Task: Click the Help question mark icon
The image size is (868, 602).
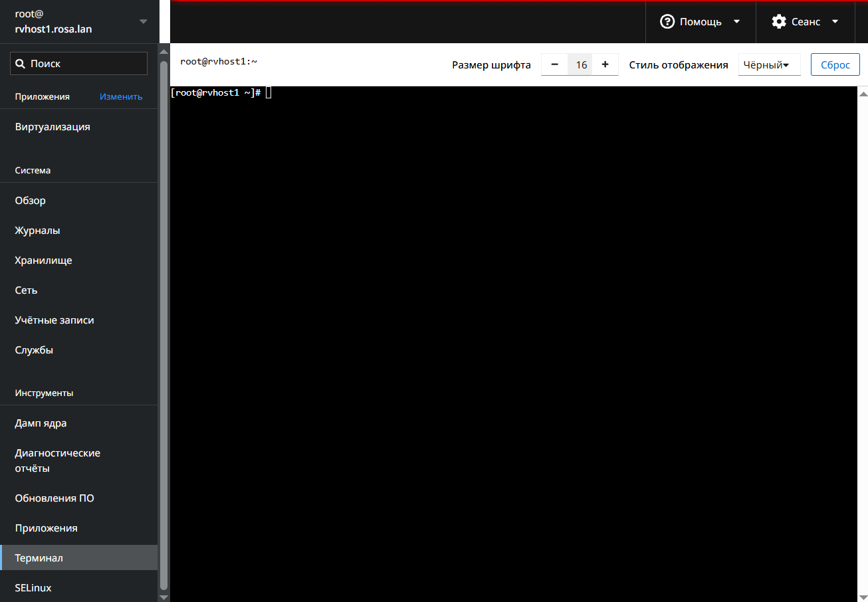Action: coord(667,22)
